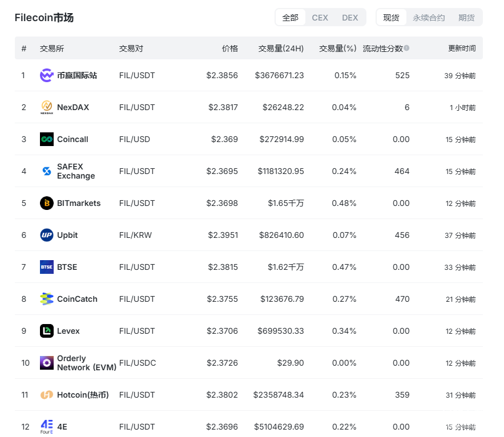Viewport: 504px width, 437px height.
Task: Open the 4E exchange link
Action: pos(62,427)
